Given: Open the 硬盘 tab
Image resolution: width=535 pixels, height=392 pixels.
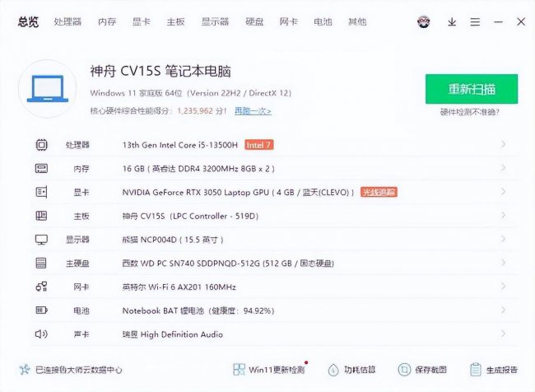Looking at the screenshot, I should click(x=254, y=22).
